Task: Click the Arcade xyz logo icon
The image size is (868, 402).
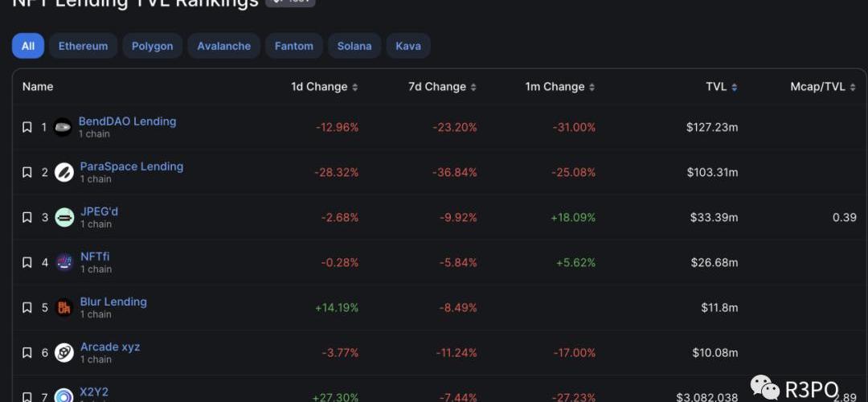Action: pos(64,352)
